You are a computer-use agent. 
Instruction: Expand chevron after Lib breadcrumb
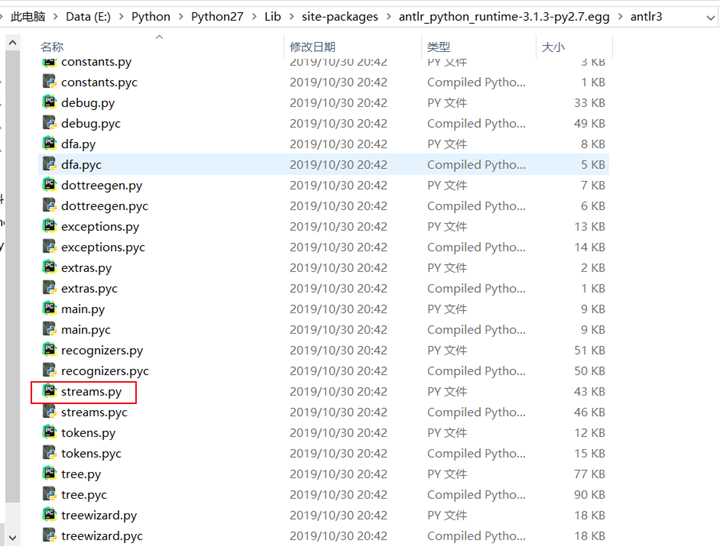coord(291,17)
